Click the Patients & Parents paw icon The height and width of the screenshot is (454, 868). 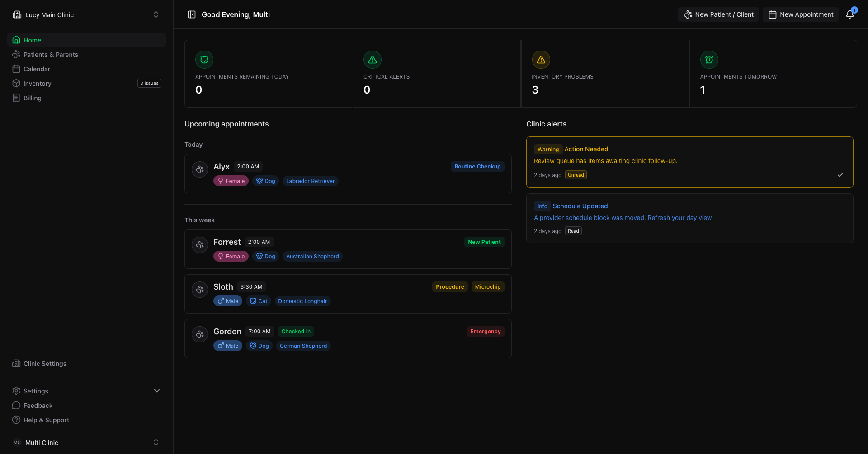tap(16, 54)
